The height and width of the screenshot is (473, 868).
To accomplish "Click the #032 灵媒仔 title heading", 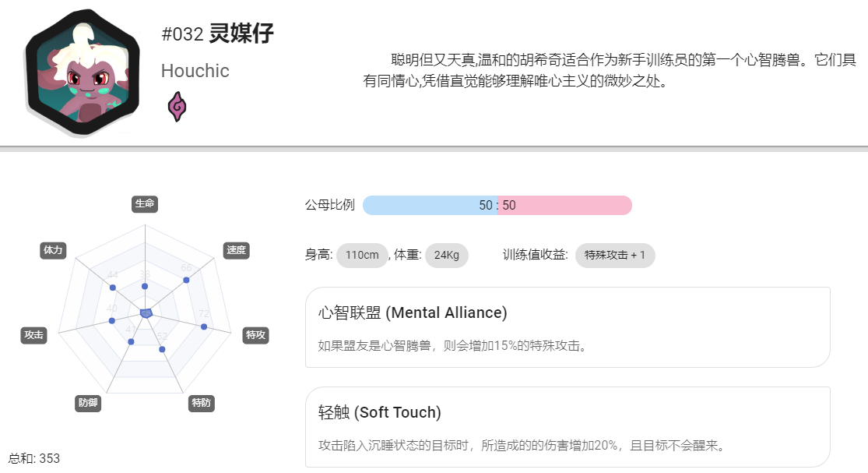I will click(217, 34).
